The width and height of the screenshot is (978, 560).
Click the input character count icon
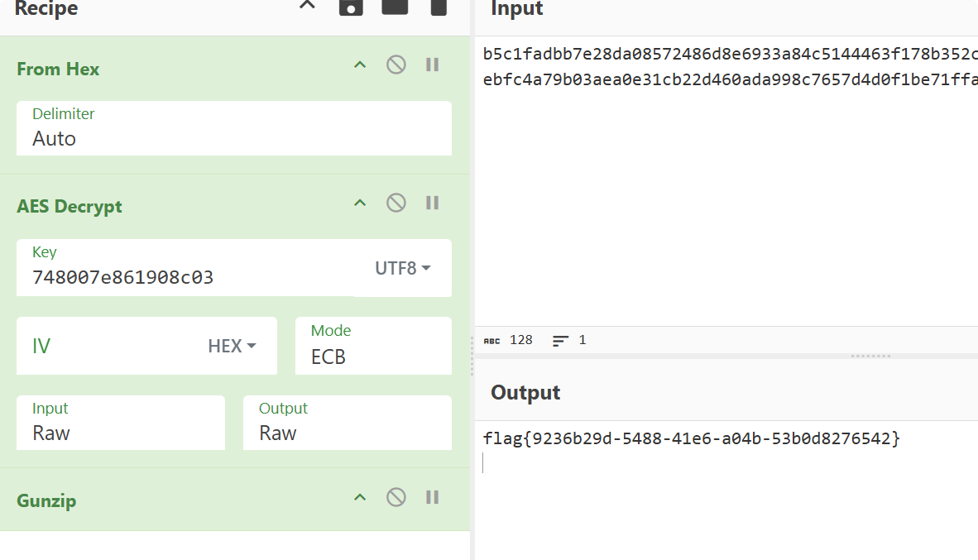(492, 340)
